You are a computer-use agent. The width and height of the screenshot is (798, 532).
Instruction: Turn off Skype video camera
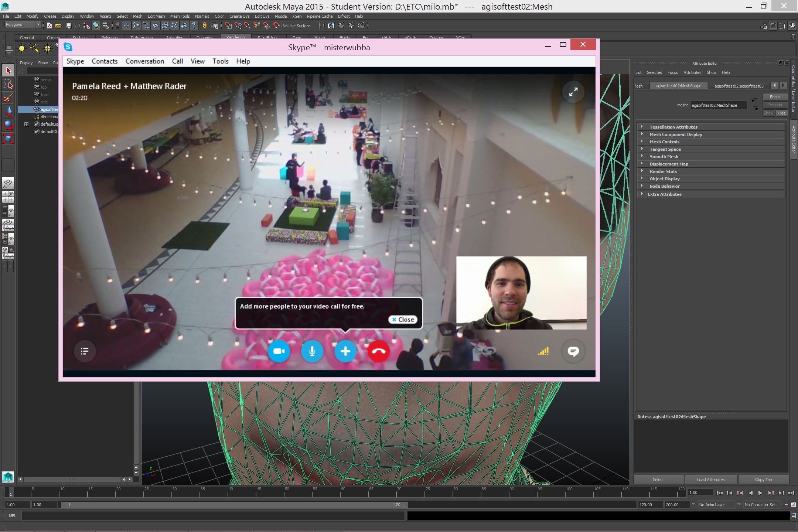[279, 351]
